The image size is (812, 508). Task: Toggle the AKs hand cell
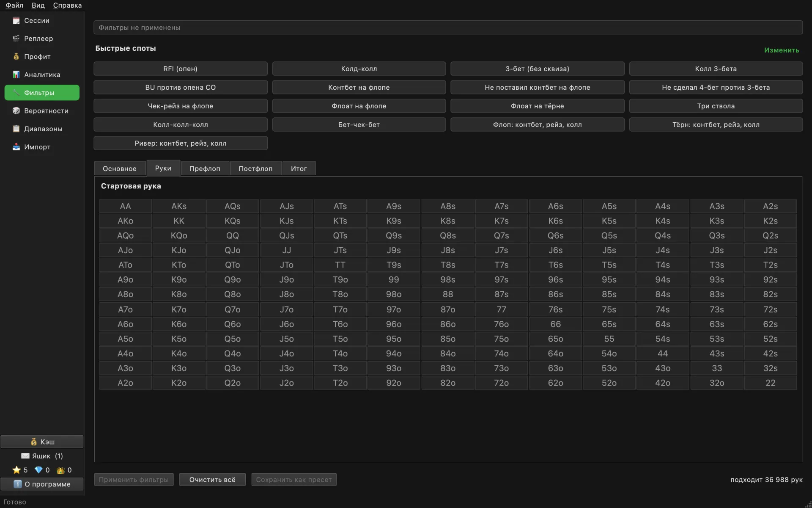pos(179,206)
